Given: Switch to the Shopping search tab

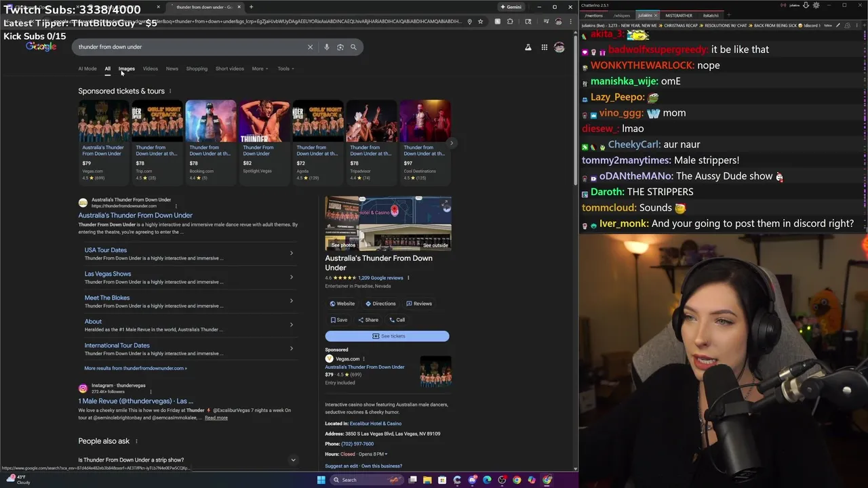Looking at the screenshot, I should click(197, 68).
